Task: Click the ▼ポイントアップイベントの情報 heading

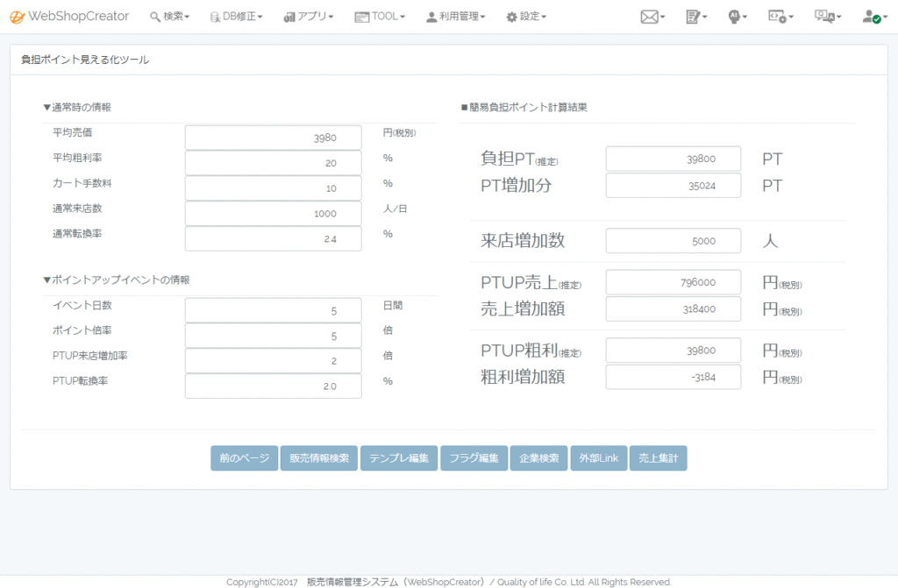Action: coord(117,280)
